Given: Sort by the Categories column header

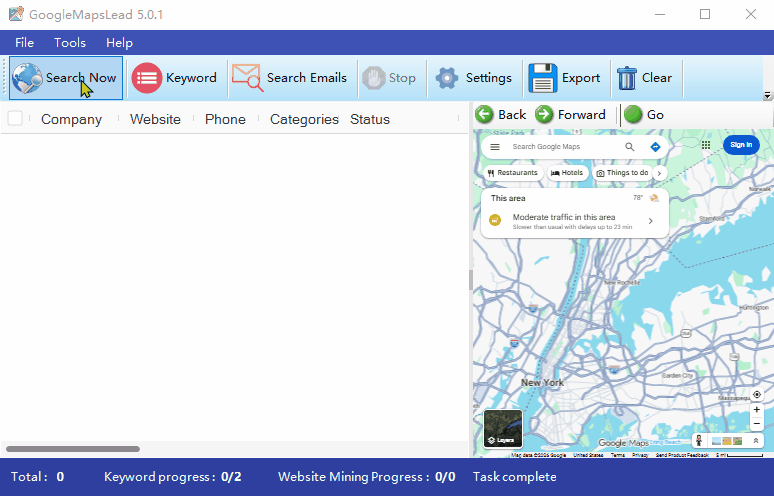Looking at the screenshot, I should [x=304, y=119].
